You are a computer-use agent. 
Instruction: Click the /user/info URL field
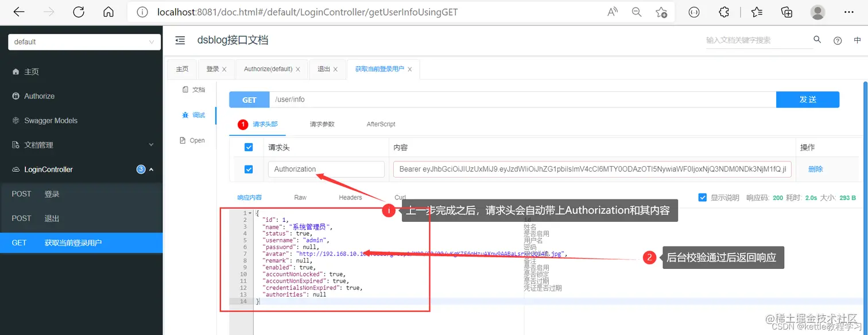(x=523, y=99)
